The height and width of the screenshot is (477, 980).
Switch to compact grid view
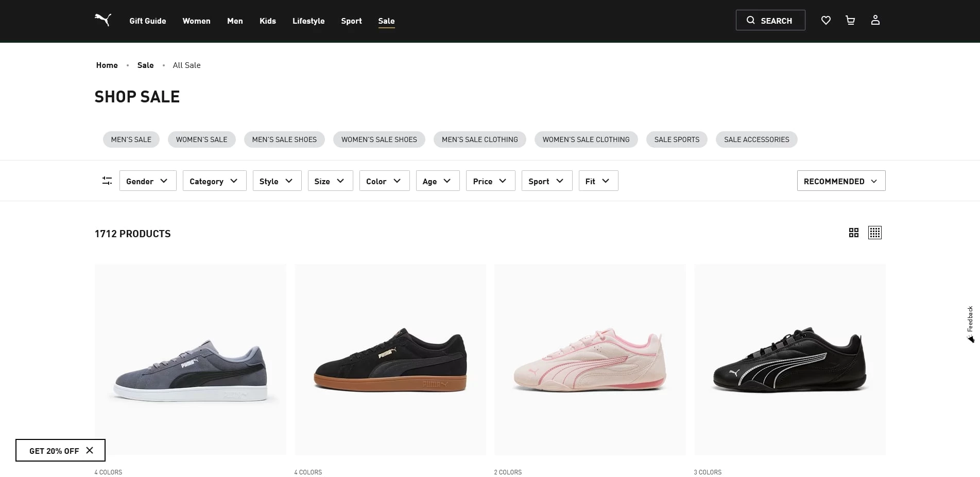coord(874,233)
